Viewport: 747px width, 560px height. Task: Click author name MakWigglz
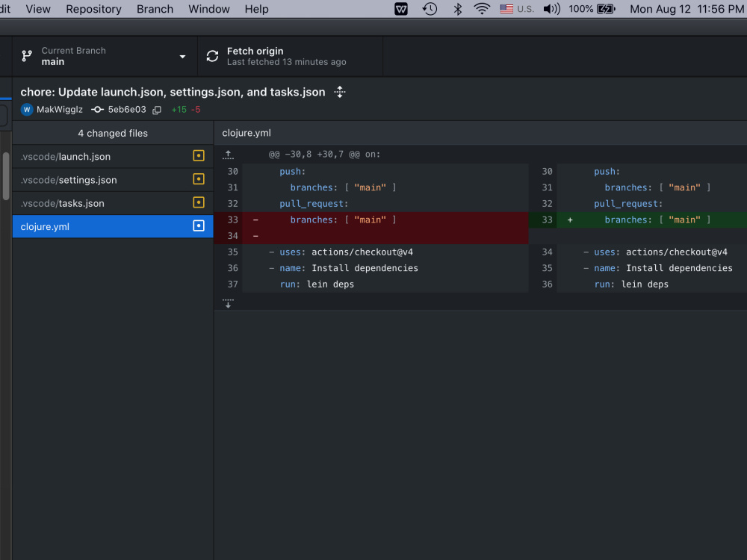pyautogui.click(x=60, y=110)
